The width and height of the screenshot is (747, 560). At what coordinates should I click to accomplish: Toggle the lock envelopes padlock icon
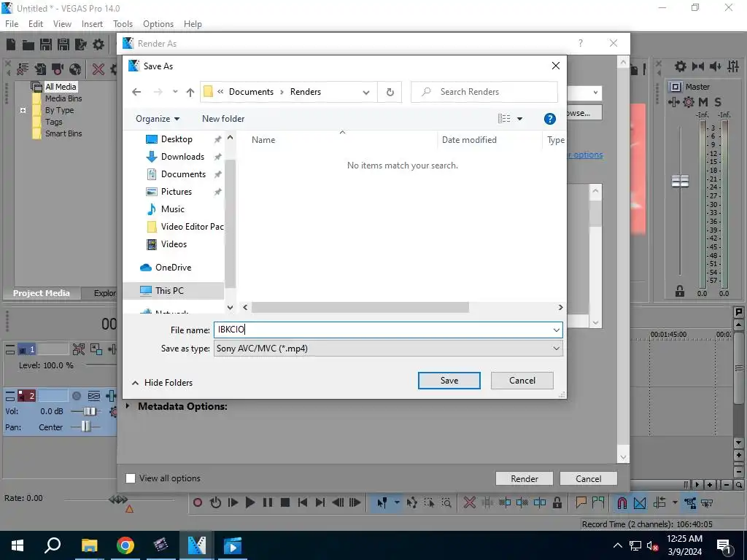pos(557,502)
